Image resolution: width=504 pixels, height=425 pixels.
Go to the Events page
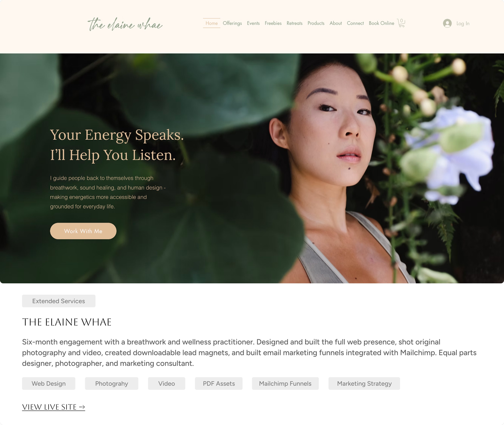(x=253, y=23)
